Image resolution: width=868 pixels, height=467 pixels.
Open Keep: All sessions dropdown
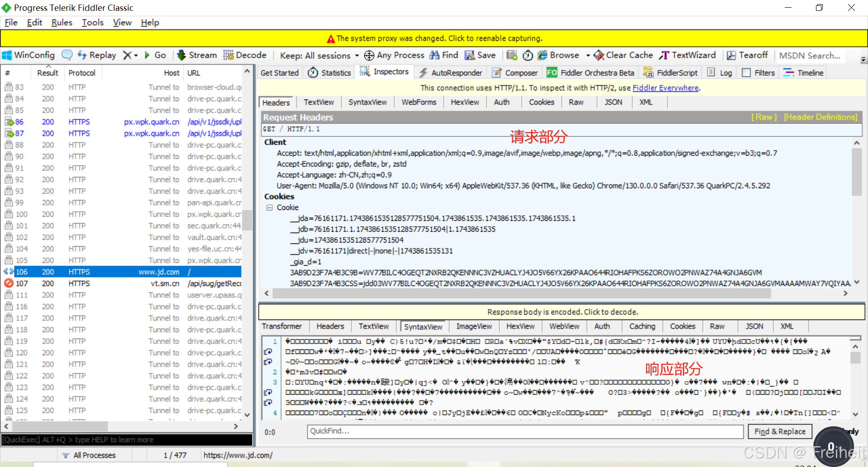[319, 56]
